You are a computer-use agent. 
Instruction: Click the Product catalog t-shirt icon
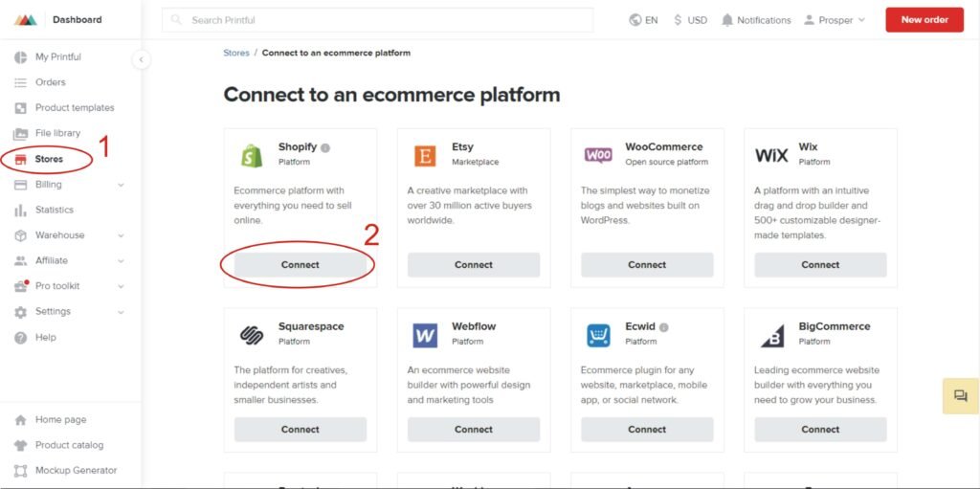[21, 445]
